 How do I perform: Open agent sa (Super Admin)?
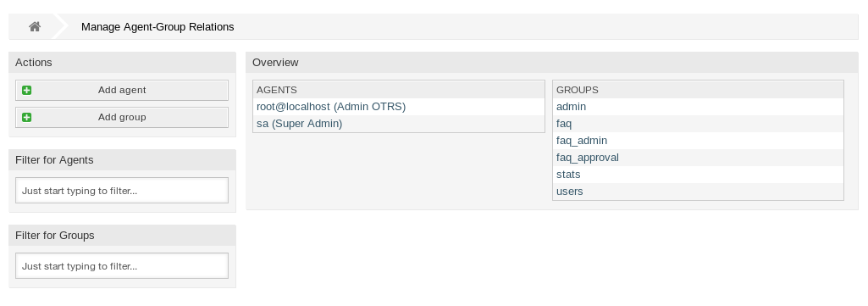tap(300, 124)
